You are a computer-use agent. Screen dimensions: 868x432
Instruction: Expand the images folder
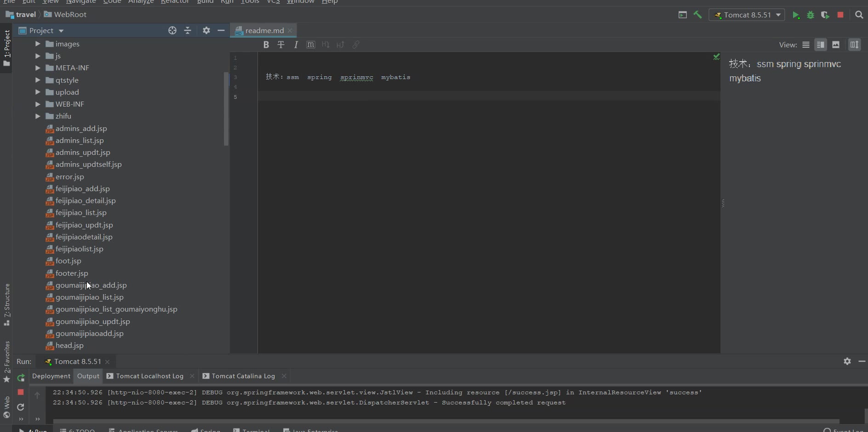click(38, 44)
